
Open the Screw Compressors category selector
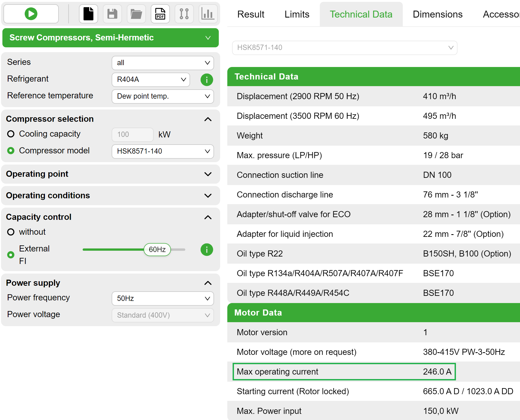point(110,37)
